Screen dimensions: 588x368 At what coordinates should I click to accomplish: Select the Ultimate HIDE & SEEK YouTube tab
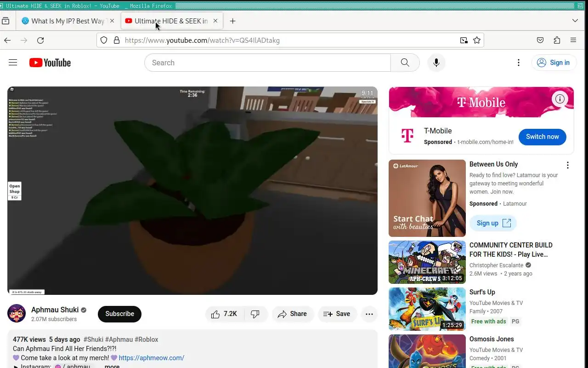172,21
